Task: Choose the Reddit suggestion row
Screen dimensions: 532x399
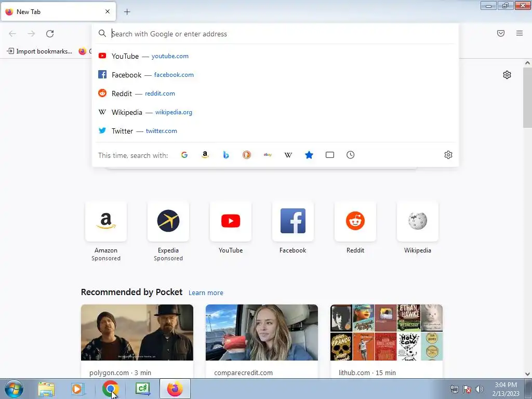Action: pyautogui.click(x=275, y=94)
